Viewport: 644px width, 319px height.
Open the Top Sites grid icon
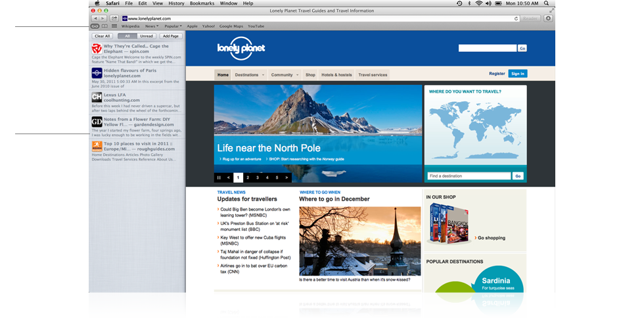(114, 26)
